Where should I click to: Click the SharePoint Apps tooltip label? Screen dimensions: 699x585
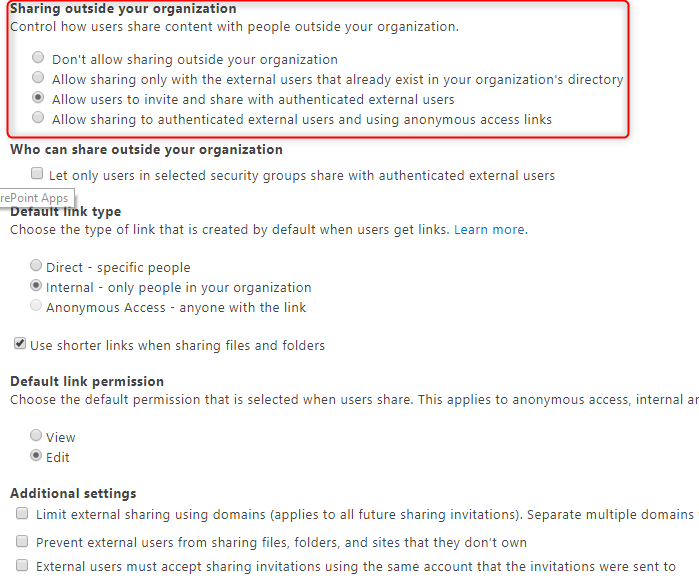click(34, 198)
